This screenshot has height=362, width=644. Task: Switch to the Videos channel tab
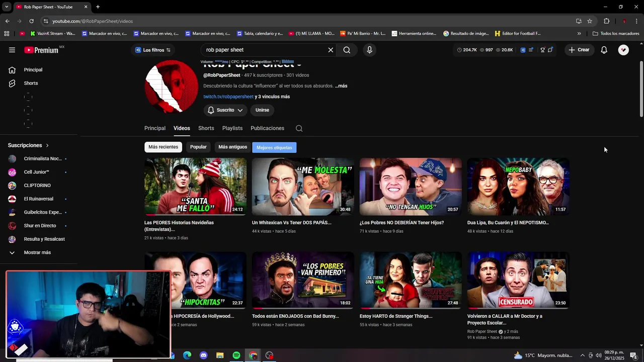182,128
